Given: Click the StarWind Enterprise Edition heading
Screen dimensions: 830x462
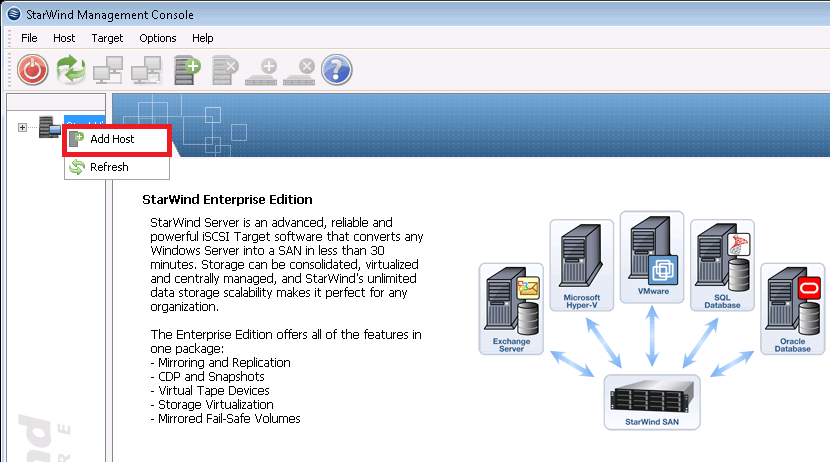Looking at the screenshot, I should click(227, 200).
